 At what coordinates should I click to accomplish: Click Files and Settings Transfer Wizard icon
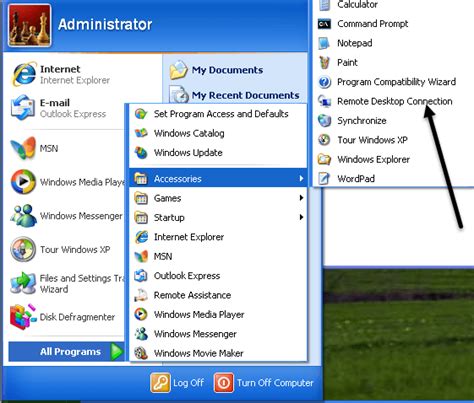[x=23, y=283]
